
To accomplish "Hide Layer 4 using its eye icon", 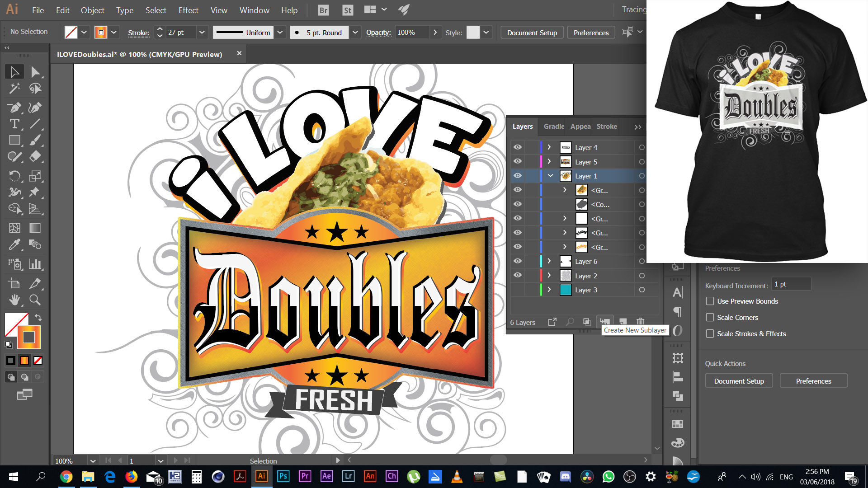I will click(x=518, y=147).
